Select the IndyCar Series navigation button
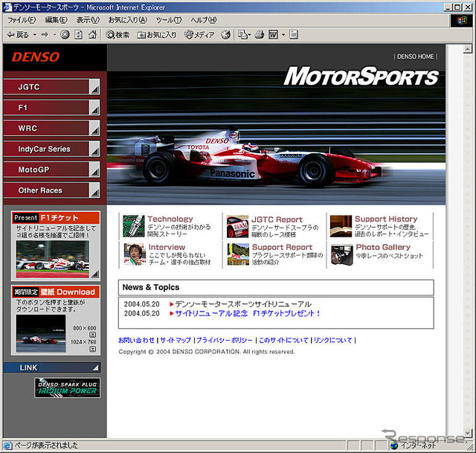Viewport: 476px width, 453px height. click(x=51, y=149)
